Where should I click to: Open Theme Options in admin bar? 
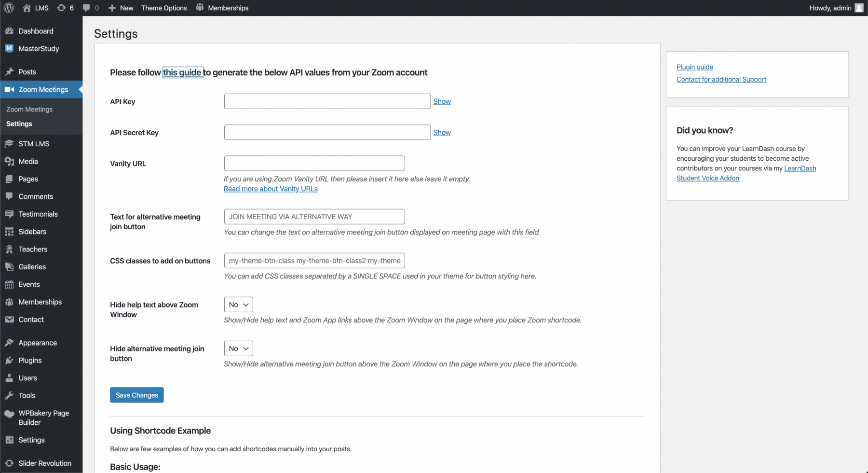click(164, 8)
